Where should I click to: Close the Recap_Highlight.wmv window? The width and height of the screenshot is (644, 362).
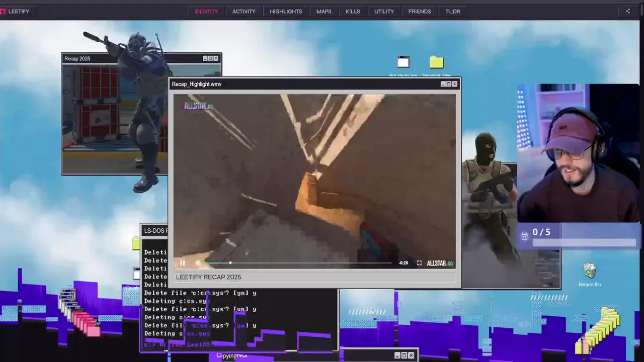click(455, 84)
